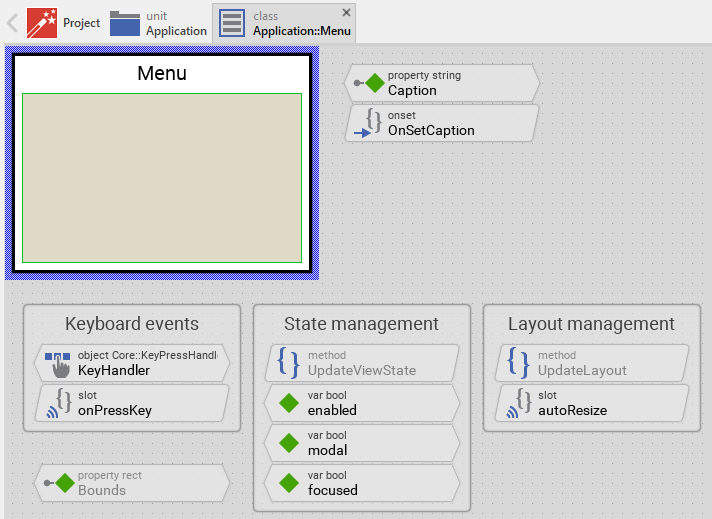This screenshot has width=712, height=519.
Task: Select the OnSetCaption onset brick
Action: click(x=441, y=123)
